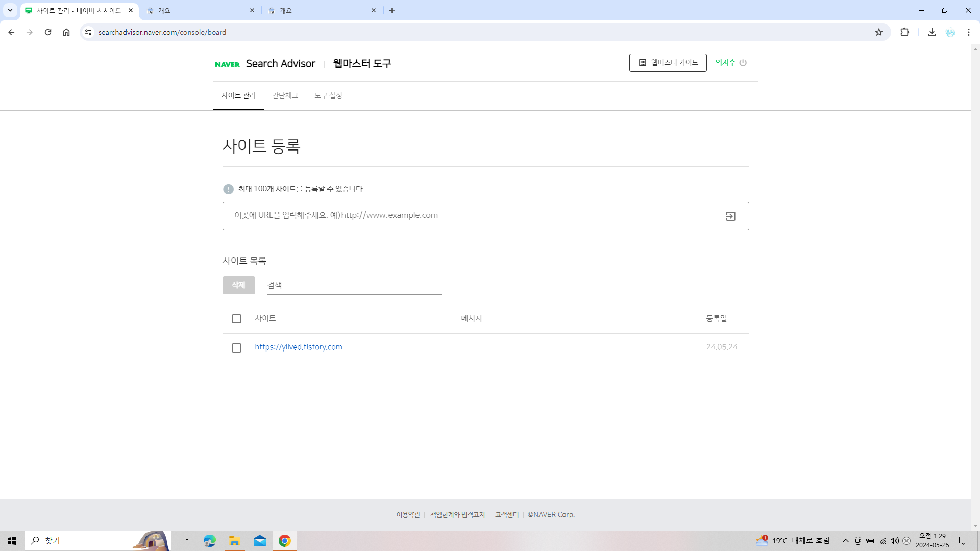The image size is (980, 551).
Task: Open the https://ylived.tistory.com link
Action: tap(299, 347)
